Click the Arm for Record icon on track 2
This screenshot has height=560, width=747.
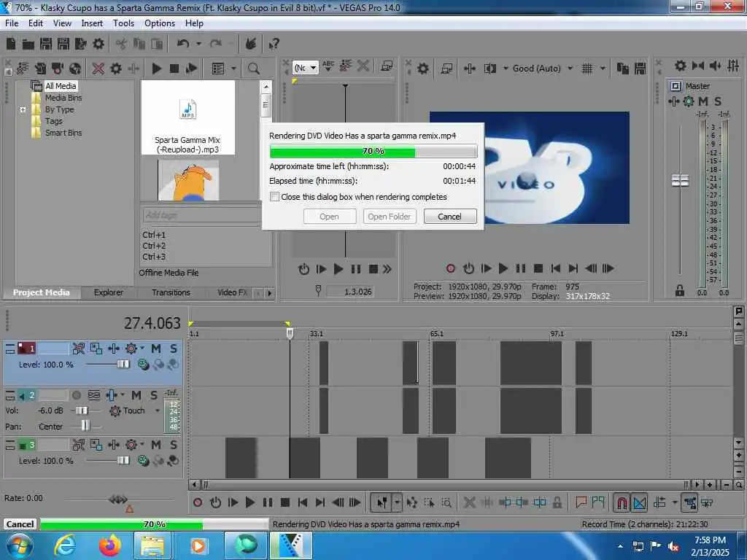pos(76,395)
